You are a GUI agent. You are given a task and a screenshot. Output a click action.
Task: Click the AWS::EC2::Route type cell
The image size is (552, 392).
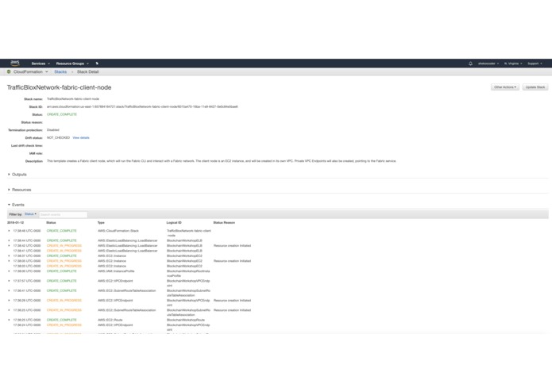tap(110, 321)
